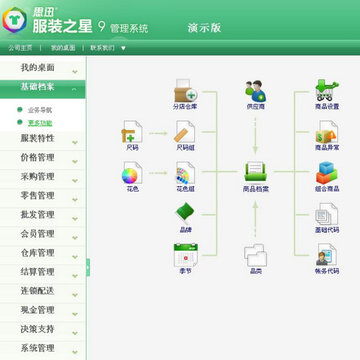Viewport: 360px width, 360px height.
Task: Collapse the 基础档案 section chevron
Action: tap(74, 89)
